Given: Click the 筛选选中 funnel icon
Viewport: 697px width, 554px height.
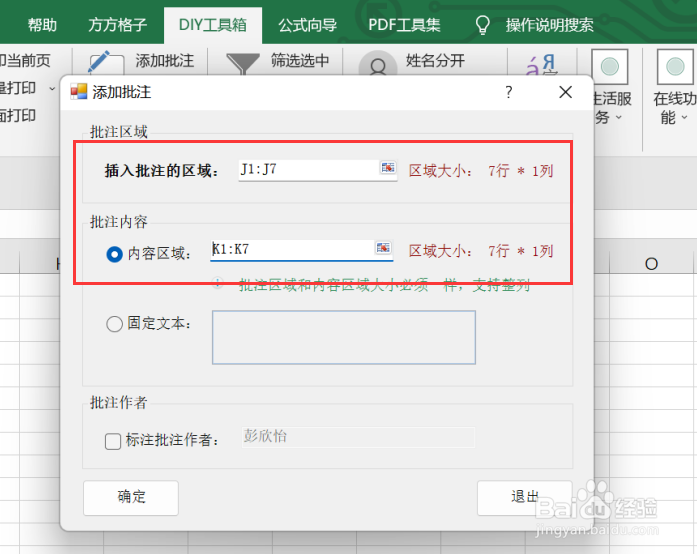Looking at the screenshot, I should click(243, 64).
